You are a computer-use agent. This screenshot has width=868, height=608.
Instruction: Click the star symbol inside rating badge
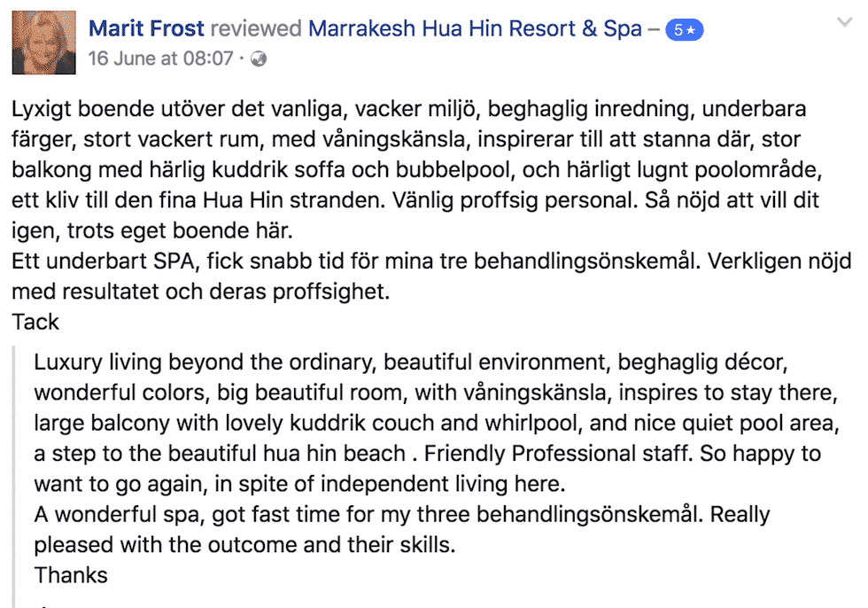[x=691, y=30]
